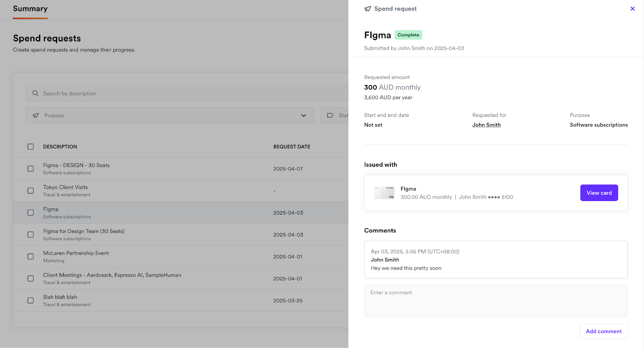Click the search magnifier icon
The image size is (644, 348).
point(35,93)
